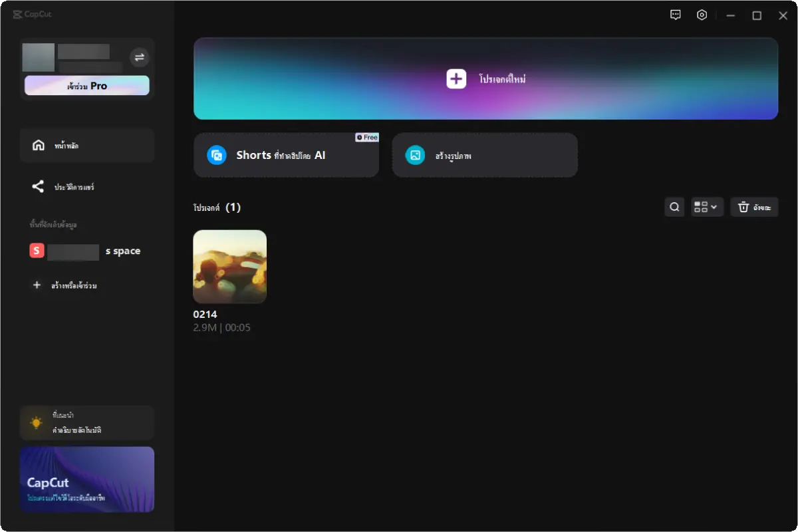The image size is (798, 532).
Task: Click the home house icon
Action: click(x=39, y=146)
